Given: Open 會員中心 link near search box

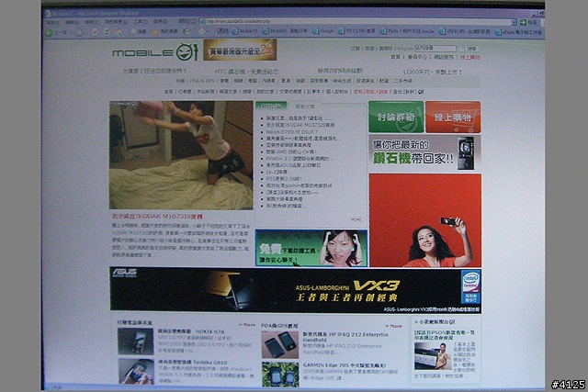Looking at the screenshot, I should click(417, 57).
